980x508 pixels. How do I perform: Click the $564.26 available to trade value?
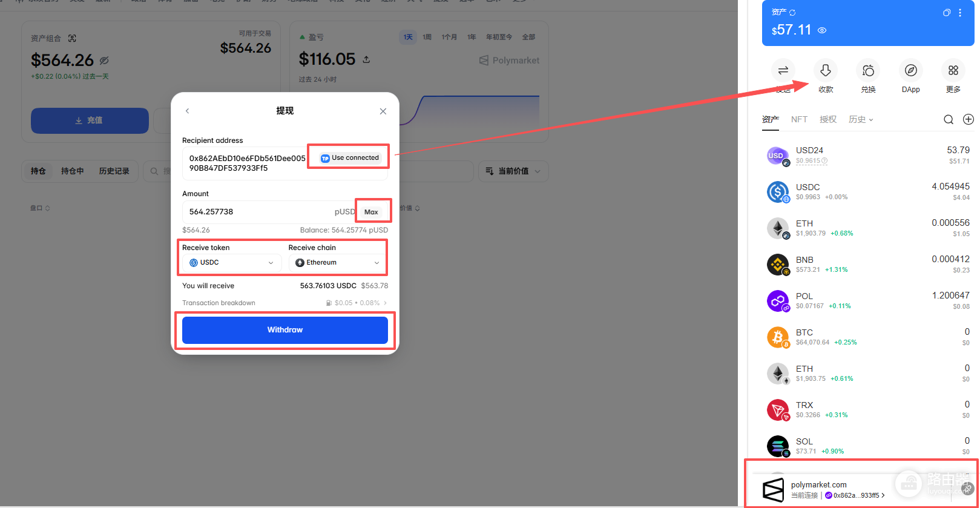click(245, 48)
